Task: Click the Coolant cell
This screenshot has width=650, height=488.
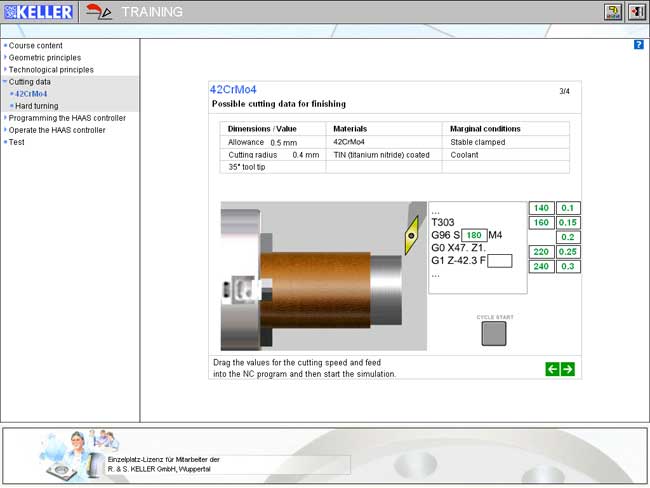Action: pyautogui.click(x=506, y=155)
